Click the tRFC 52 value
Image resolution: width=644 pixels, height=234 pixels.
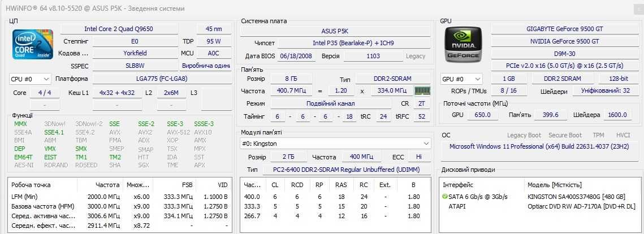(x=421, y=116)
